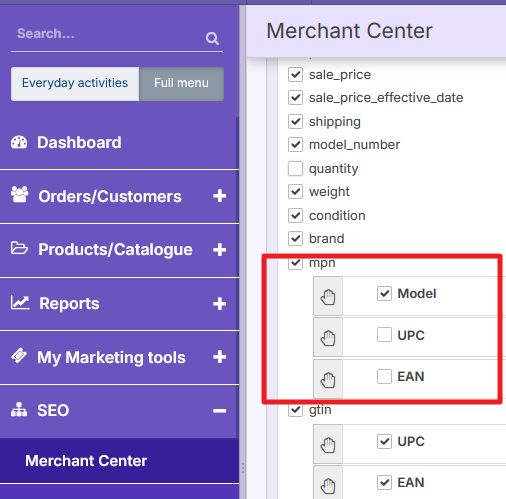The height and width of the screenshot is (499, 506).
Task: Open My Marketing tools menu label
Action: tap(111, 357)
